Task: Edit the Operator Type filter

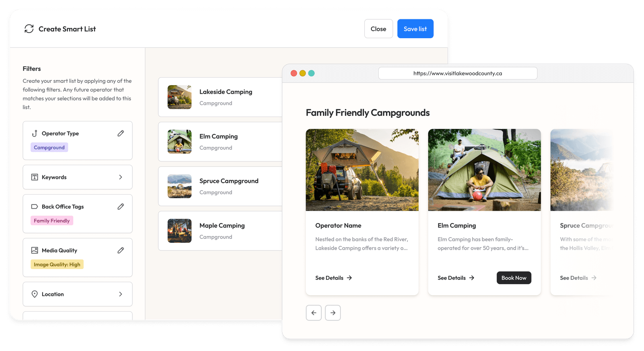Action: click(121, 133)
